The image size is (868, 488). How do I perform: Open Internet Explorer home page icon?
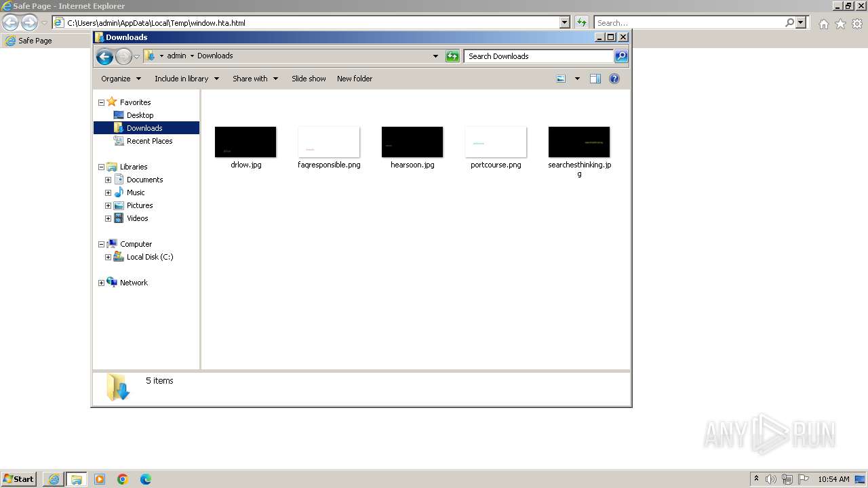tap(823, 24)
